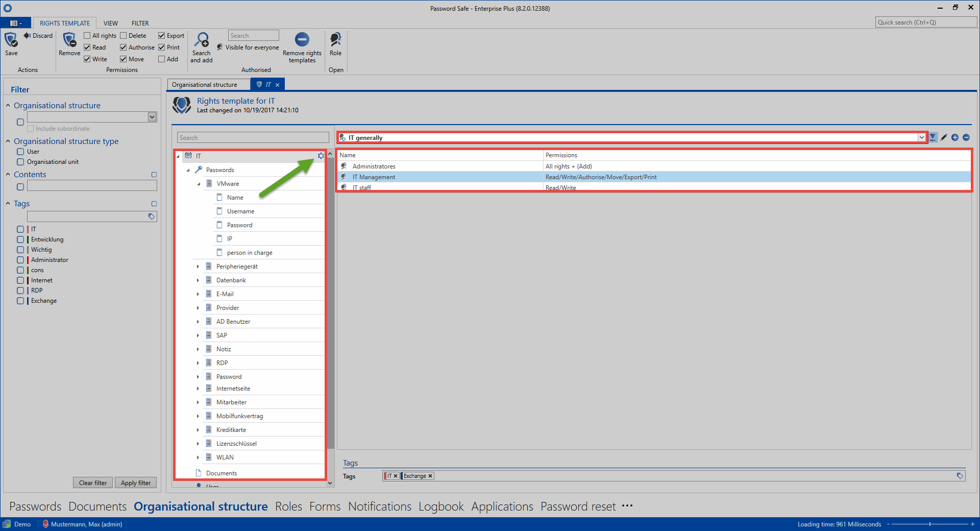The width and height of the screenshot is (980, 531).
Task: Click the plus add template icon
Action: tap(955, 137)
